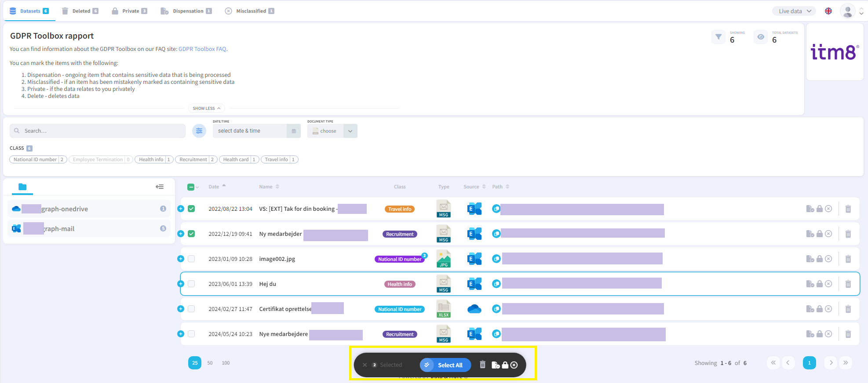The height and width of the screenshot is (383, 868).
Task: Click the filter funnel icon near Showing
Action: click(x=718, y=37)
